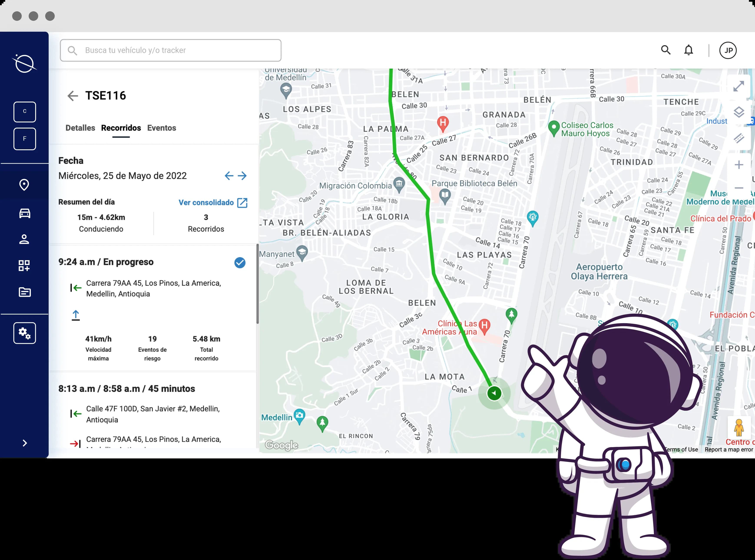Open the reports document icon
The height and width of the screenshot is (560, 755).
24,292
